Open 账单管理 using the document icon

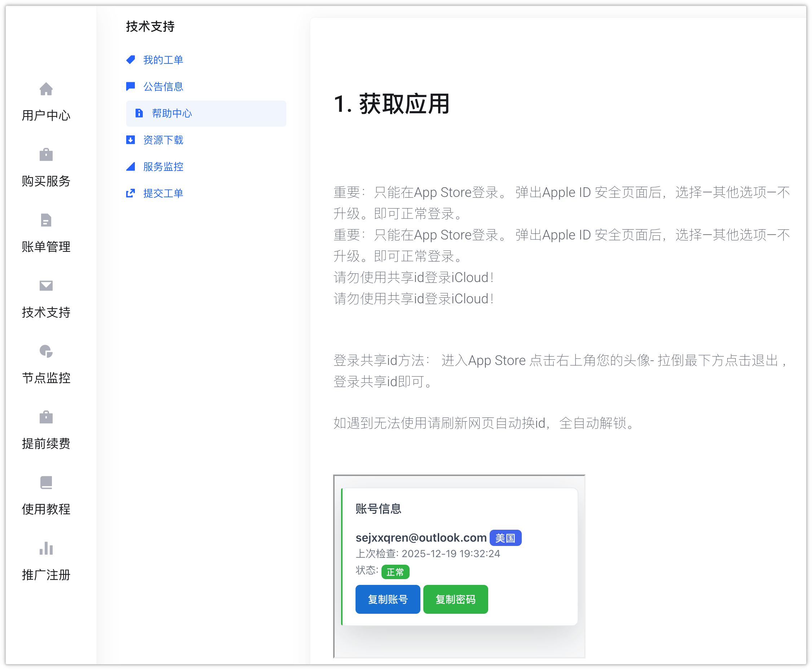coord(46,220)
